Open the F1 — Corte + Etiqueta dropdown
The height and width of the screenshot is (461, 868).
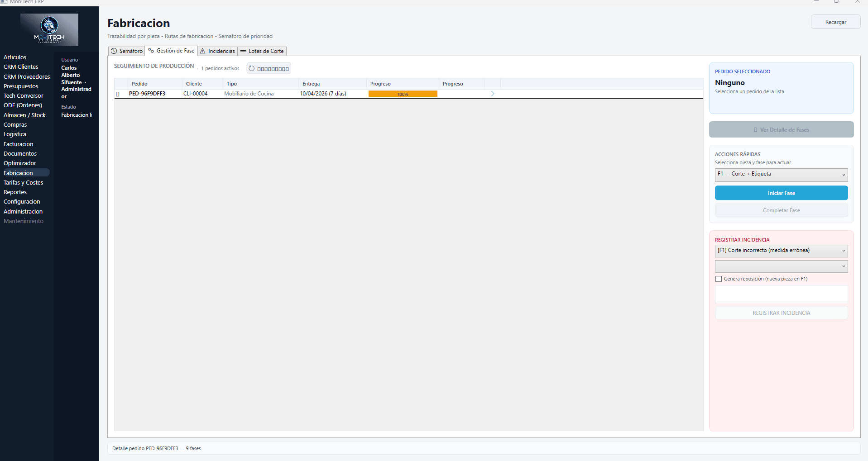(781, 175)
